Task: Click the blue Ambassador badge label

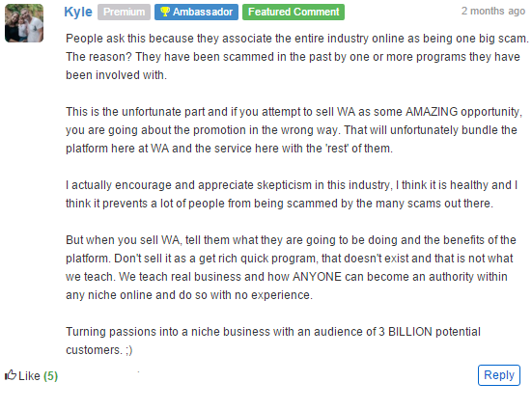Action: point(196,13)
